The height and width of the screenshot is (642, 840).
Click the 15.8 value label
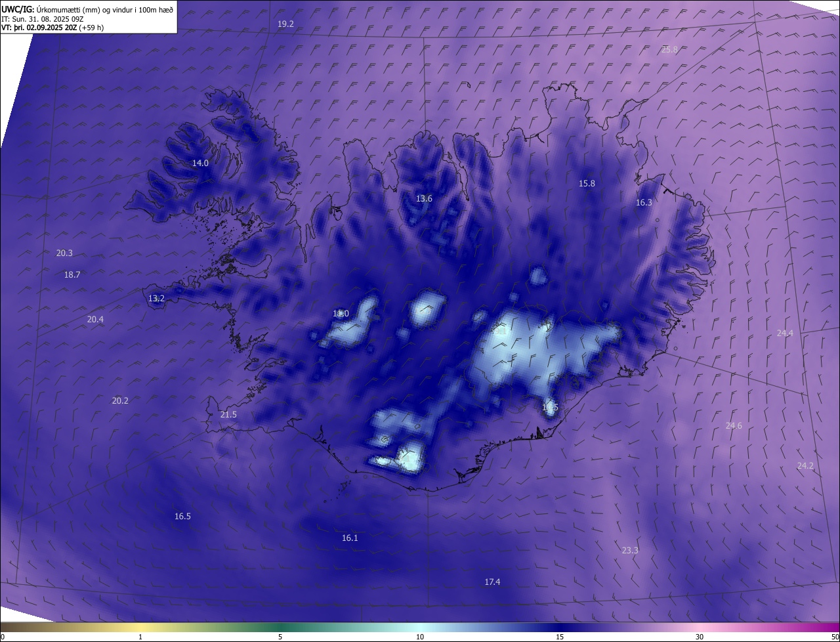coord(587,183)
